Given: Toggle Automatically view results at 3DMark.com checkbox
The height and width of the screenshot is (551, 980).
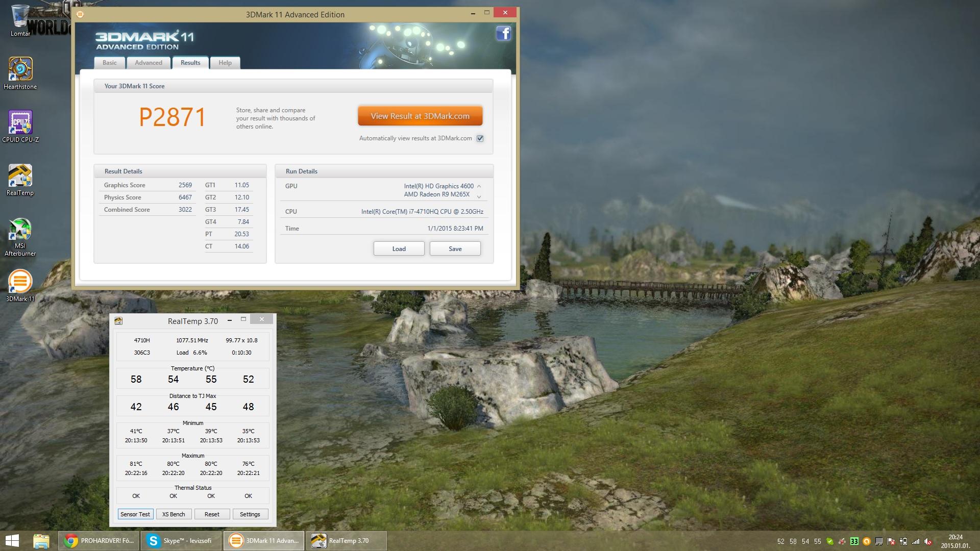Looking at the screenshot, I should pos(480,138).
